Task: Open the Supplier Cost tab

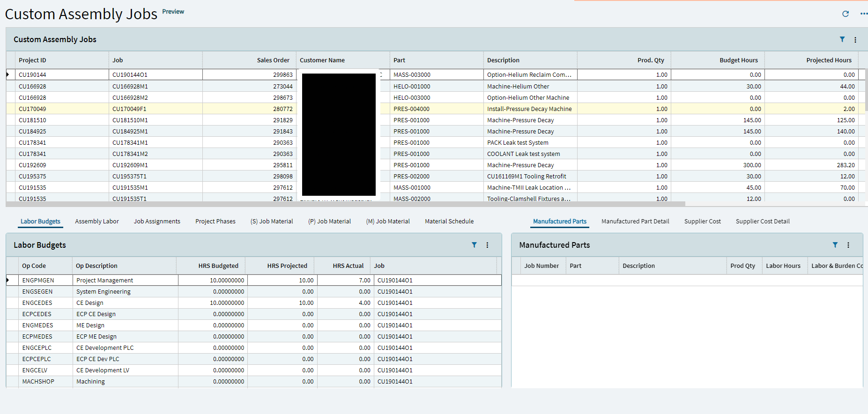Action: click(703, 222)
